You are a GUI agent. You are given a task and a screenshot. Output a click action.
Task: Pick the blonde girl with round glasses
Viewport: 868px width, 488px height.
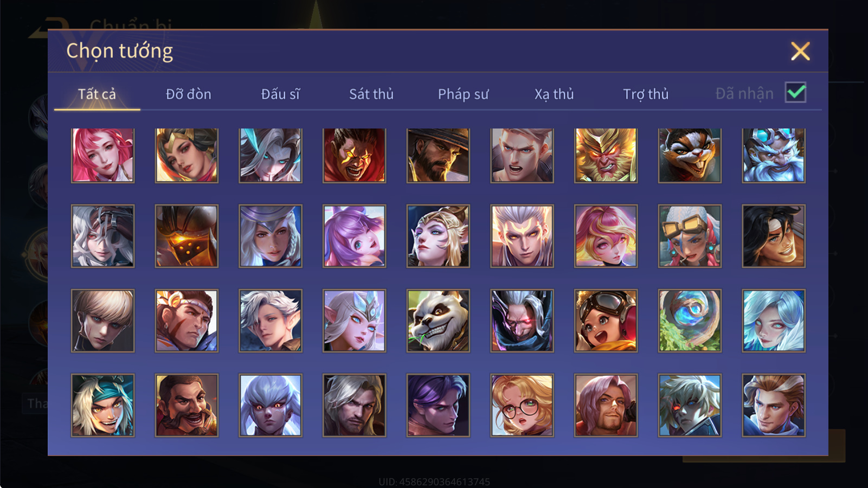[522, 405]
